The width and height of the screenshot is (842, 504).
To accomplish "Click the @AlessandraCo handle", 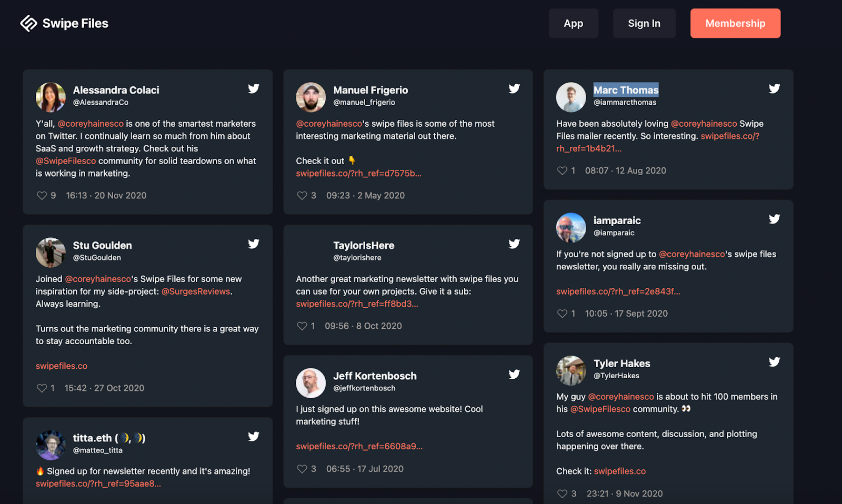I will click(101, 103).
